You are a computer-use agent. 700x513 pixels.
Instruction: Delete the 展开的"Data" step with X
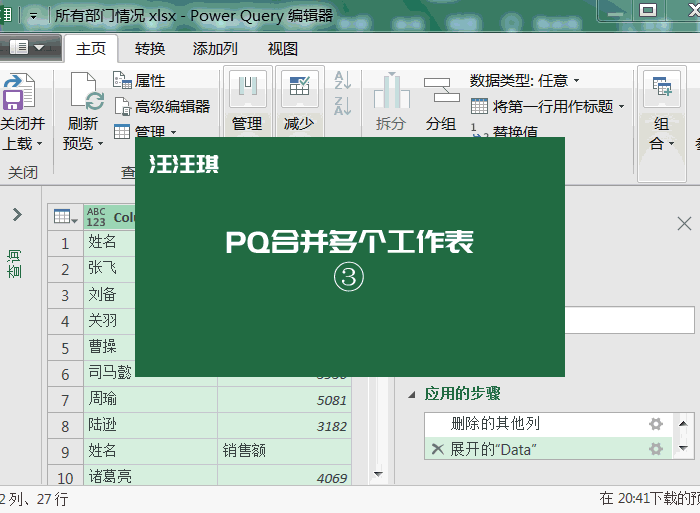point(438,449)
